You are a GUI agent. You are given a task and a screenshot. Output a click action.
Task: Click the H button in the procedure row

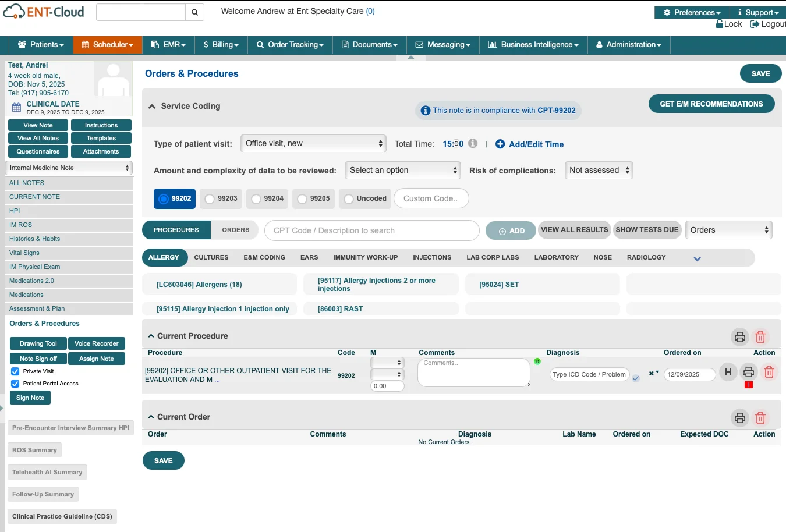pos(728,372)
